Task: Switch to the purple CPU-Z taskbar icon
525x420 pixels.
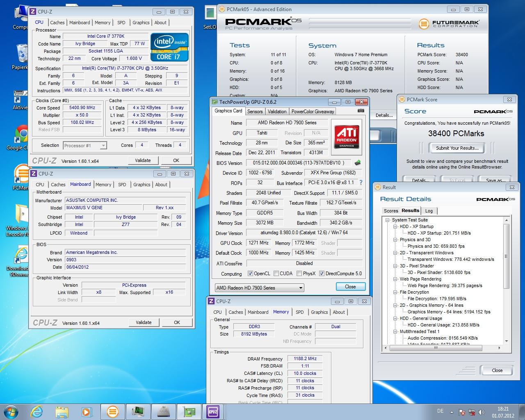Action: coord(213,411)
